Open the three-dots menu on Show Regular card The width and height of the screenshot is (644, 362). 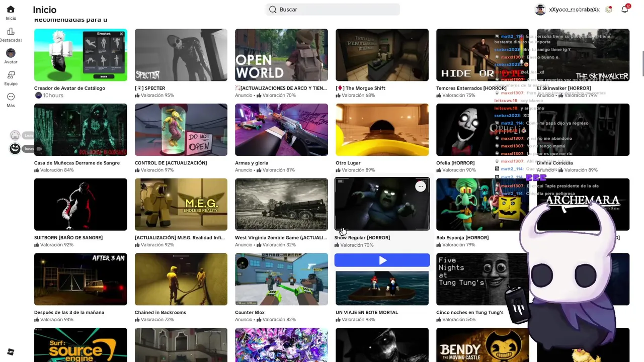coord(421,187)
